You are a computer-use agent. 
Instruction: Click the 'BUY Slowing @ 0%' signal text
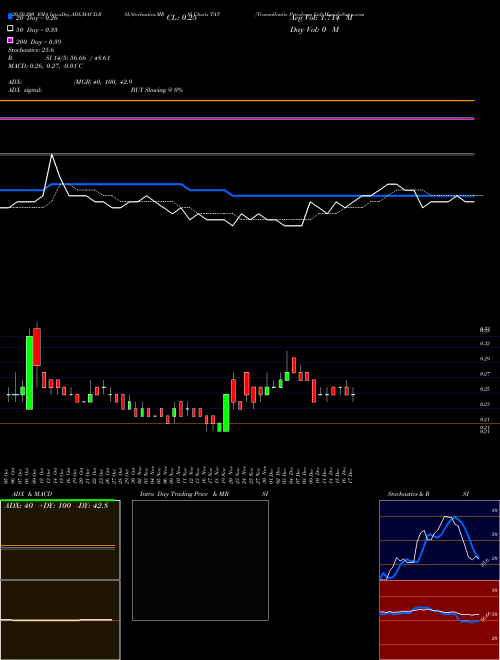[157, 90]
